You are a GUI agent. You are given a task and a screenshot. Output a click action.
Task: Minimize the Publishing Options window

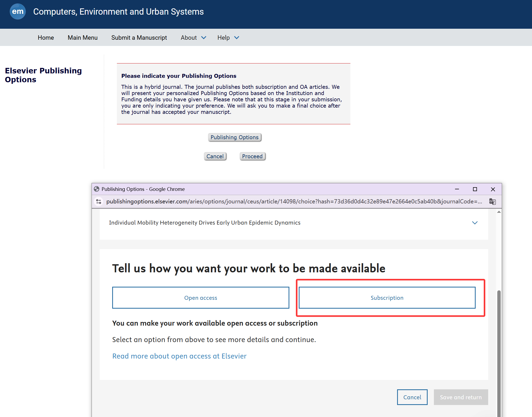click(x=457, y=189)
